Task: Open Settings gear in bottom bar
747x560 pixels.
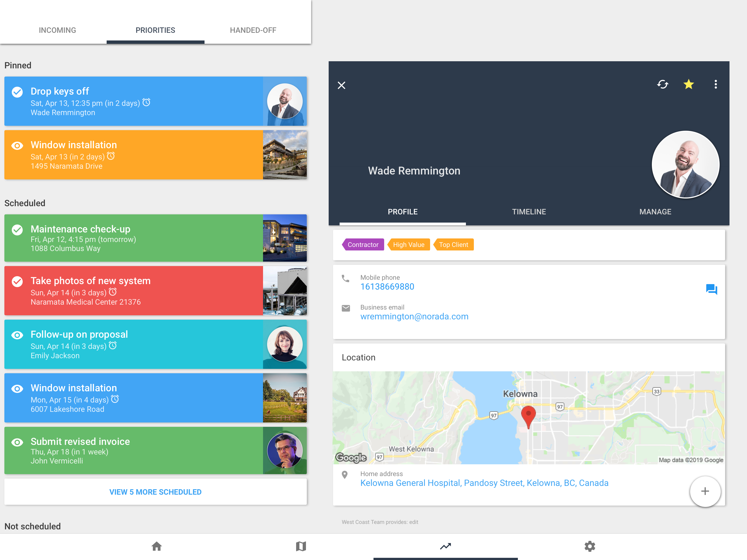Action: [590, 546]
